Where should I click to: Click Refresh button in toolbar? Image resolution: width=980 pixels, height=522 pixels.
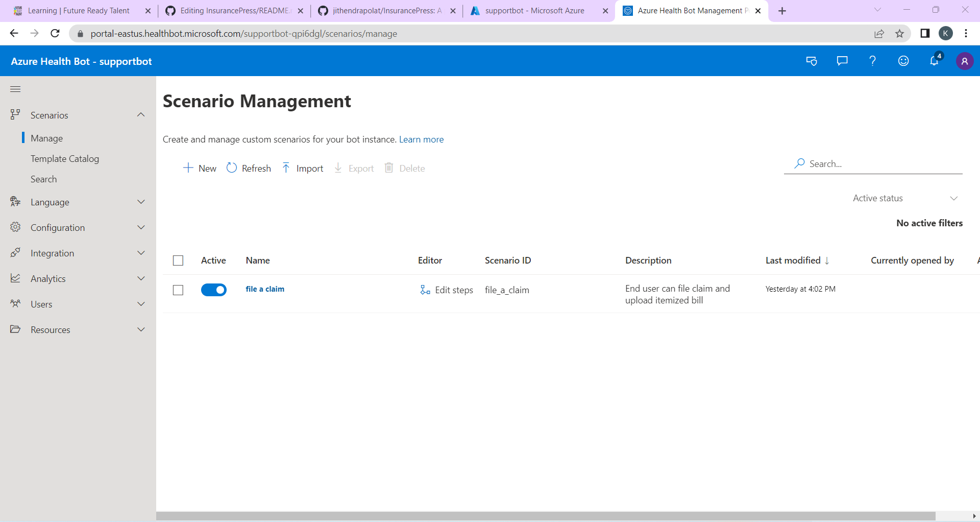pyautogui.click(x=249, y=168)
